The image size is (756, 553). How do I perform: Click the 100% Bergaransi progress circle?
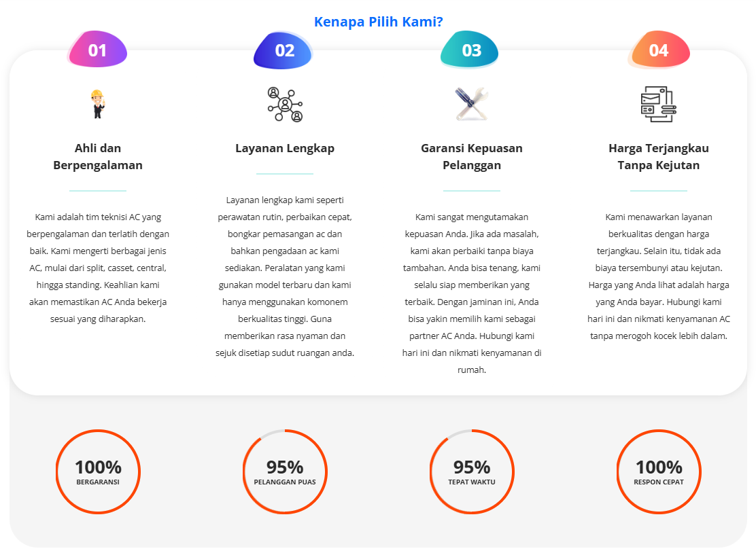[98, 471]
